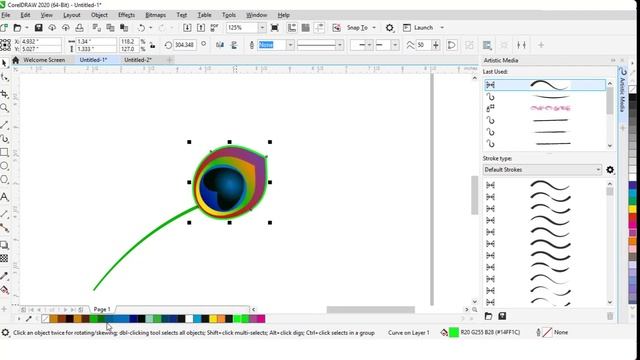The image size is (640, 360).
Task: Click the pink swatch in document palette
Action: coord(261,319)
